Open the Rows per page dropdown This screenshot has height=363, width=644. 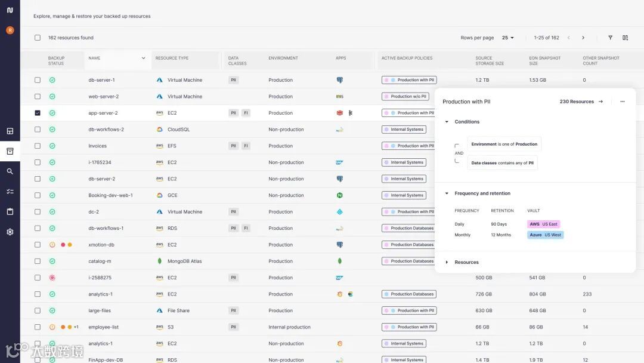(507, 38)
